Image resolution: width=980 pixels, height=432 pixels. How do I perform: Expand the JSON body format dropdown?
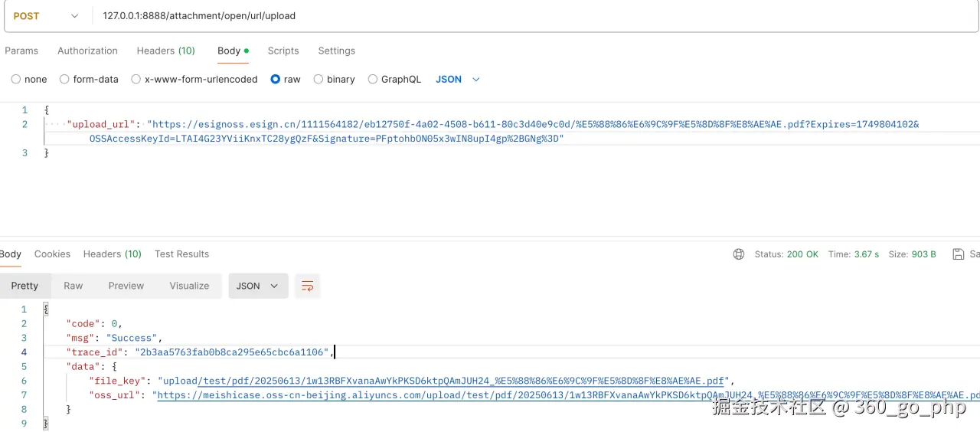(x=458, y=79)
